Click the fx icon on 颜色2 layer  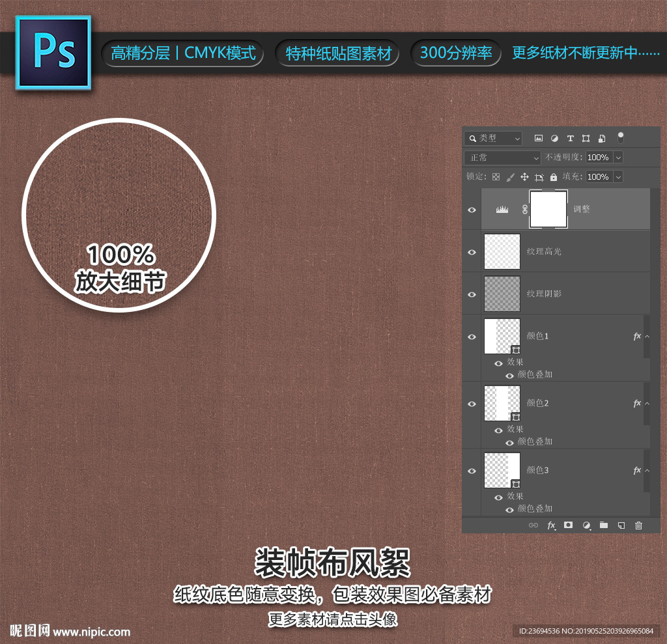[x=637, y=403]
